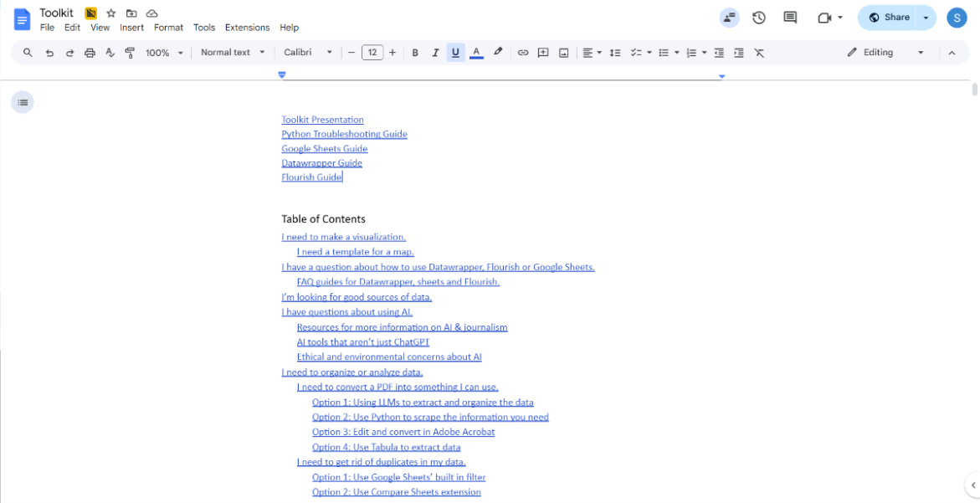Toggle bold formatting
Image resolution: width=980 pixels, height=503 pixels.
coord(415,53)
